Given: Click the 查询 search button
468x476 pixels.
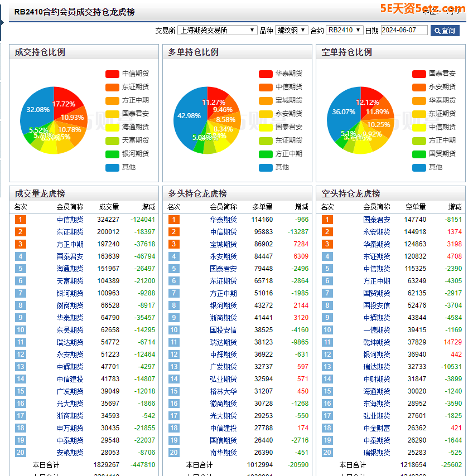Looking at the screenshot, I should (445, 31).
